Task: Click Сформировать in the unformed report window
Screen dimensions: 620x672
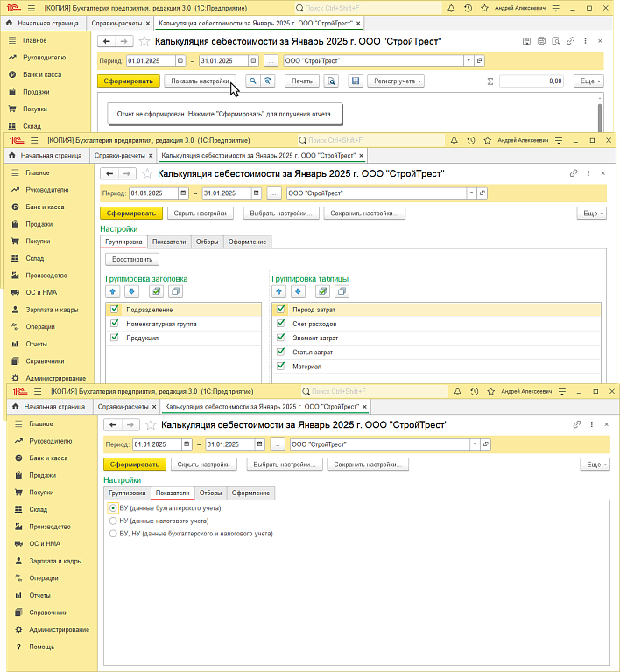Action: click(x=129, y=81)
